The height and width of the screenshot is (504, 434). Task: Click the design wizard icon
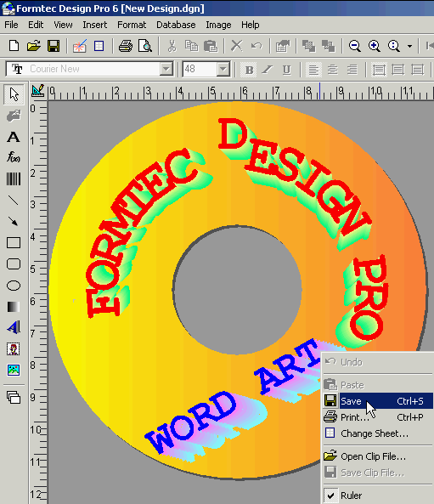coord(79,46)
